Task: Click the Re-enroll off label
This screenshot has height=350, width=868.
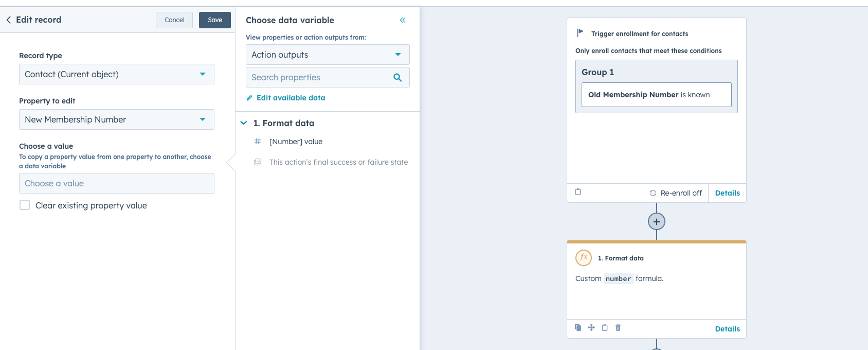Action: (681, 193)
